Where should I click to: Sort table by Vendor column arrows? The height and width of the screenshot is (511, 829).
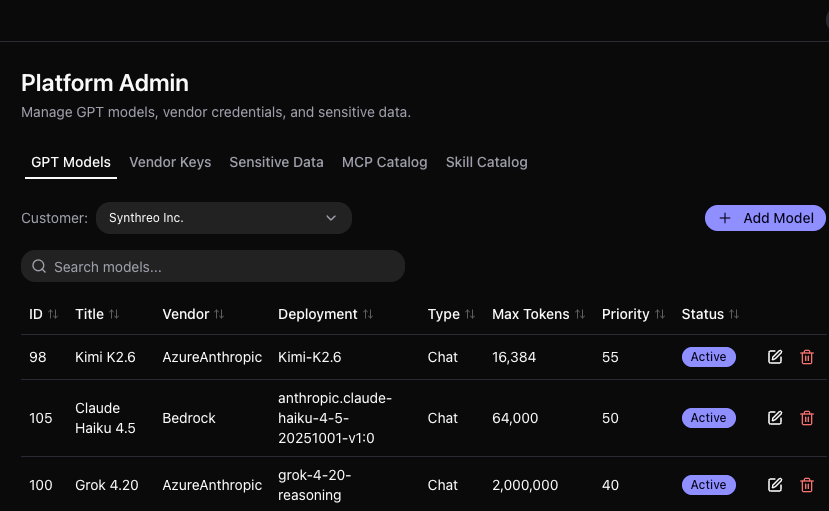pos(219,314)
